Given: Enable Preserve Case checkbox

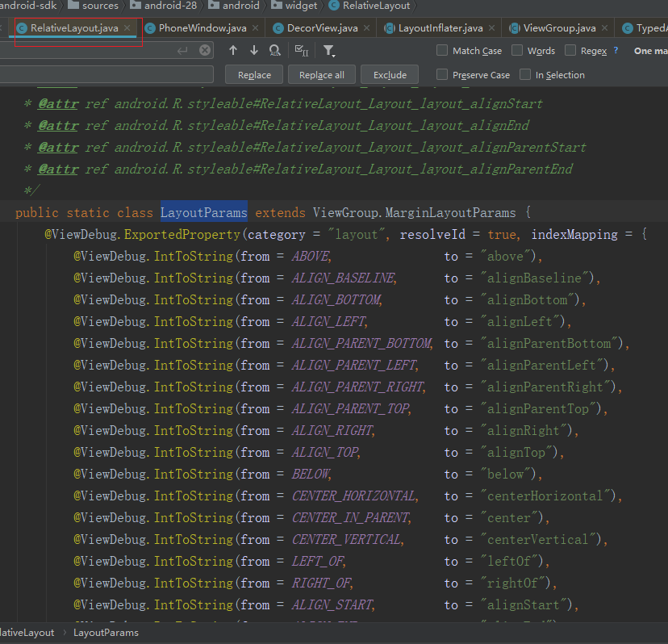Looking at the screenshot, I should pyautogui.click(x=442, y=74).
